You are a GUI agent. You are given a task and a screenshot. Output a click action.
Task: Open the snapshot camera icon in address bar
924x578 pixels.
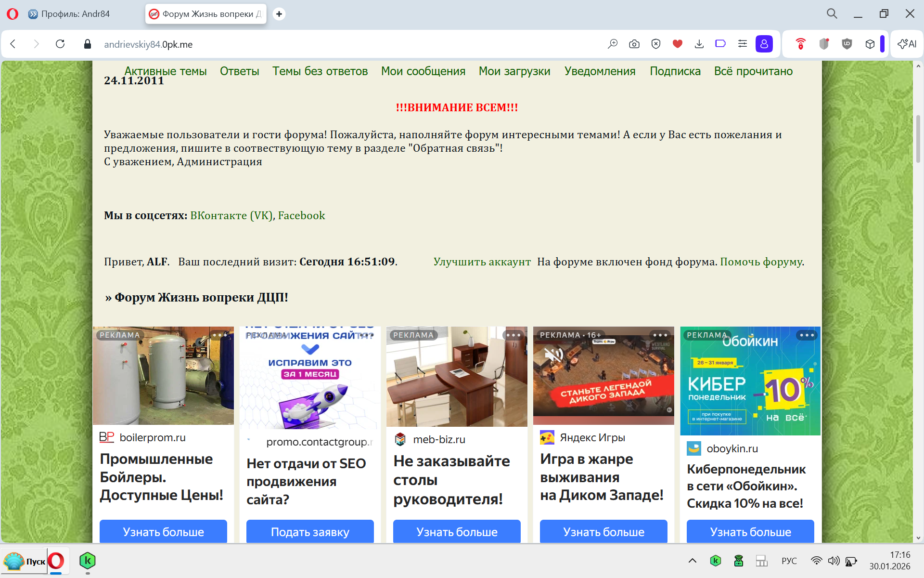click(x=634, y=44)
